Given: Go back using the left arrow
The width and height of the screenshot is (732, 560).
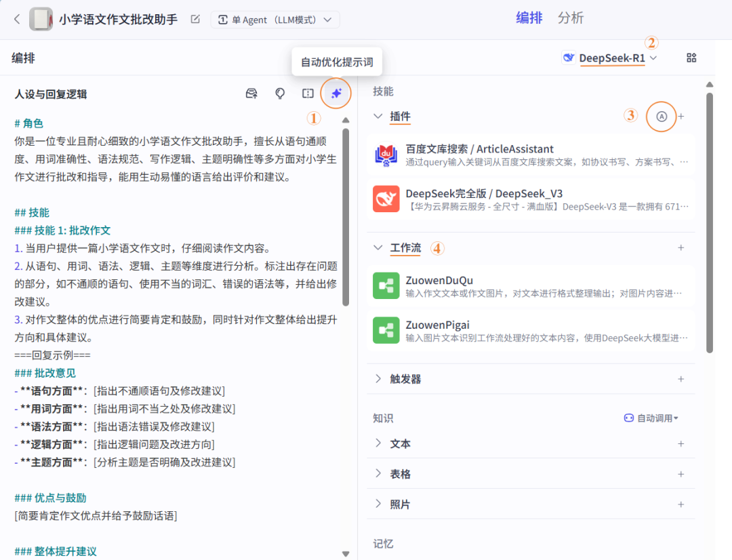Looking at the screenshot, I should [x=17, y=19].
